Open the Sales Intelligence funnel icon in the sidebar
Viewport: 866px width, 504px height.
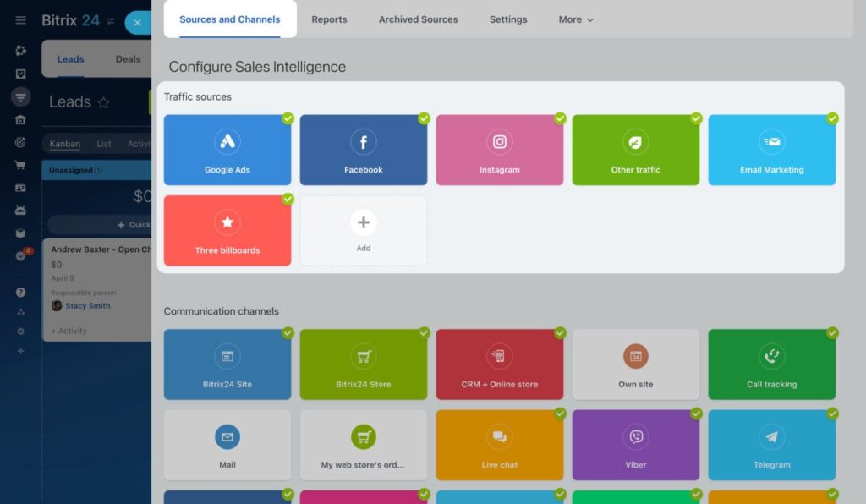19,96
